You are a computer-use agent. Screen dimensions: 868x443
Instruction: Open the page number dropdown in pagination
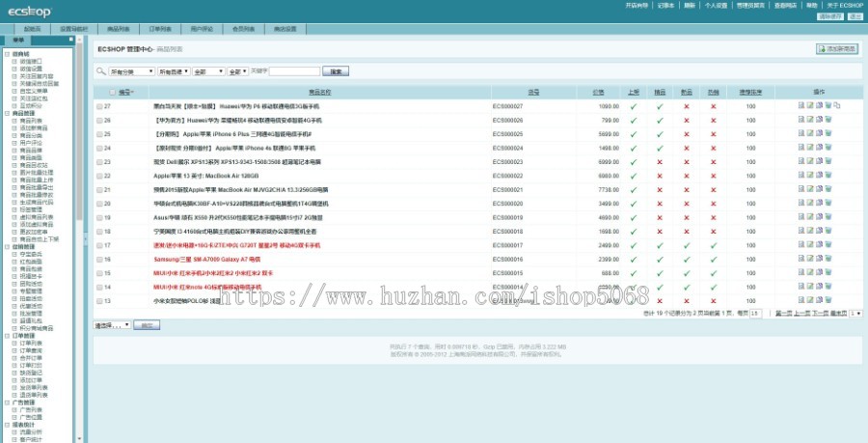coord(855,314)
